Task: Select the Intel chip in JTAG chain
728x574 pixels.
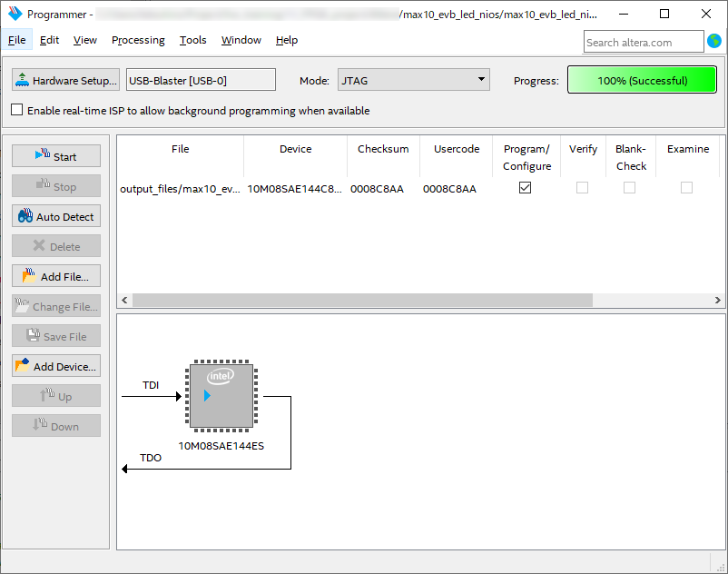Action: [221, 396]
